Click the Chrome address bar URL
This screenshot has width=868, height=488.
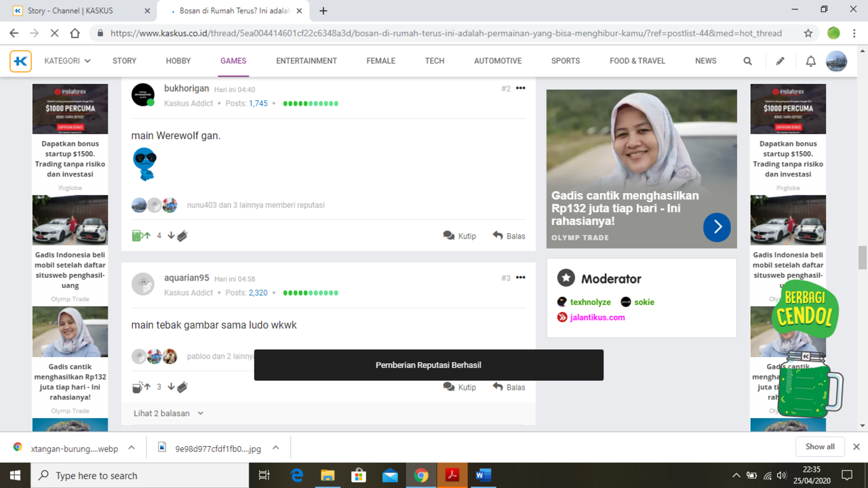pos(446,33)
